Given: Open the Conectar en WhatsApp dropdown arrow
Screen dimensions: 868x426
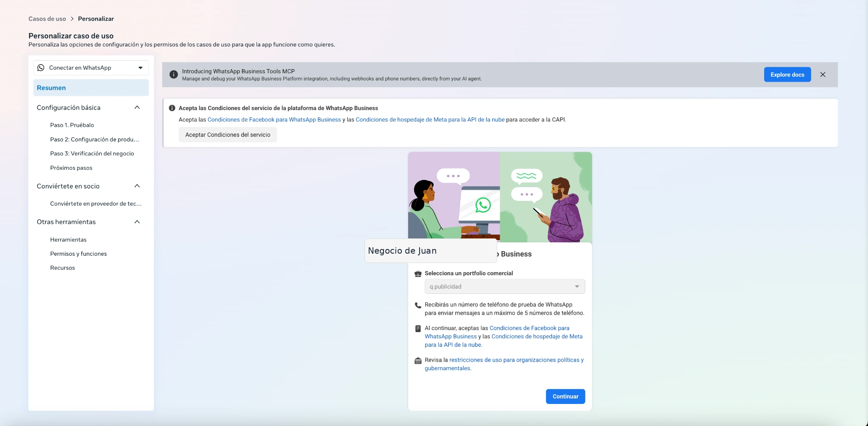Looking at the screenshot, I should pos(140,68).
